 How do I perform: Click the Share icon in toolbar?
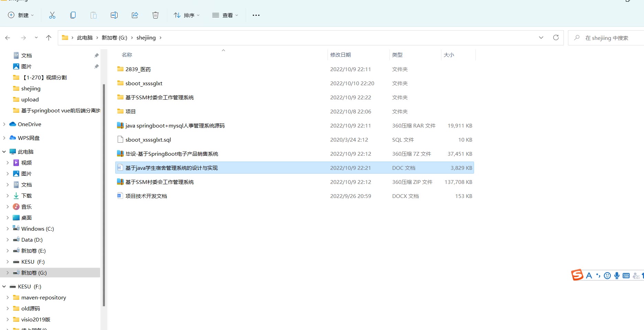pos(135,15)
